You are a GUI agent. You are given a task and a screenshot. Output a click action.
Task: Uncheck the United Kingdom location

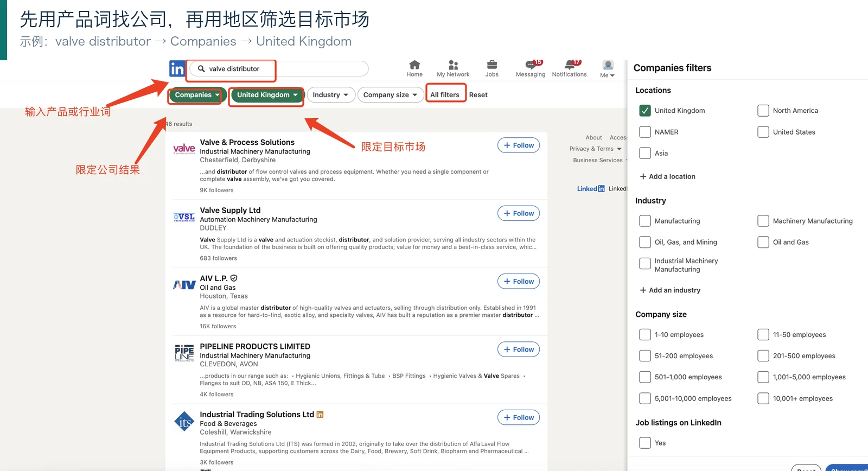pos(645,111)
